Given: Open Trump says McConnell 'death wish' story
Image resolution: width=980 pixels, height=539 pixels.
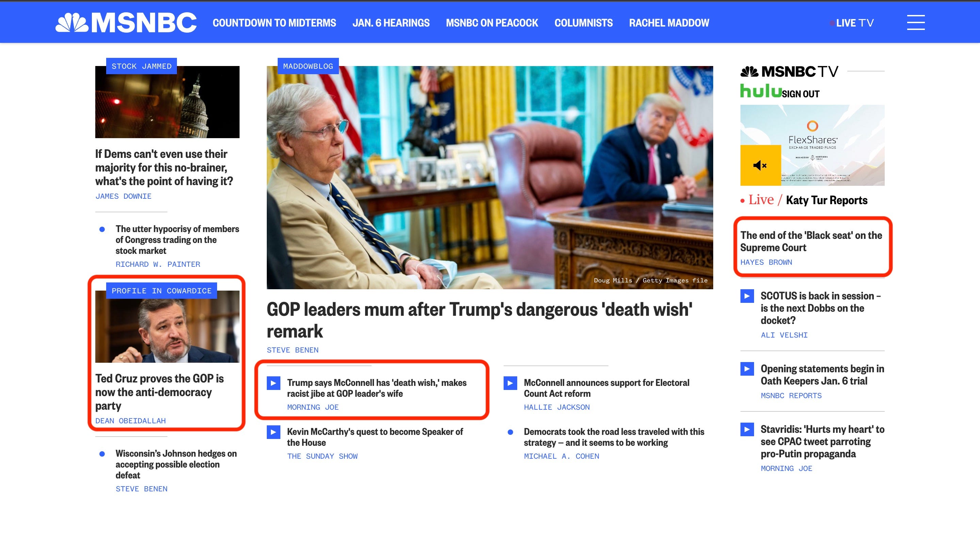Looking at the screenshot, I should pyautogui.click(x=377, y=388).
